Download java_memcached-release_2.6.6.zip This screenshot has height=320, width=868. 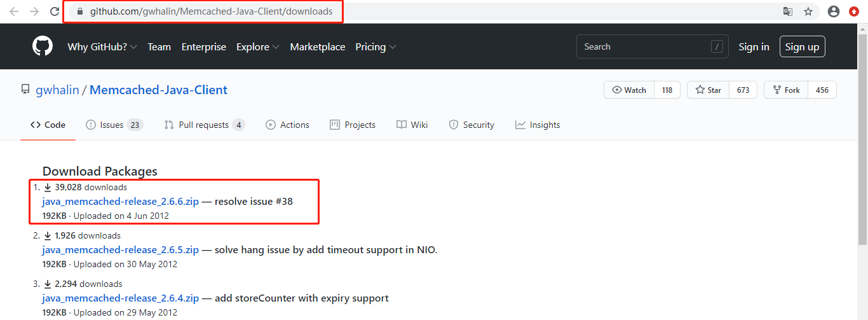coord(121,201)
